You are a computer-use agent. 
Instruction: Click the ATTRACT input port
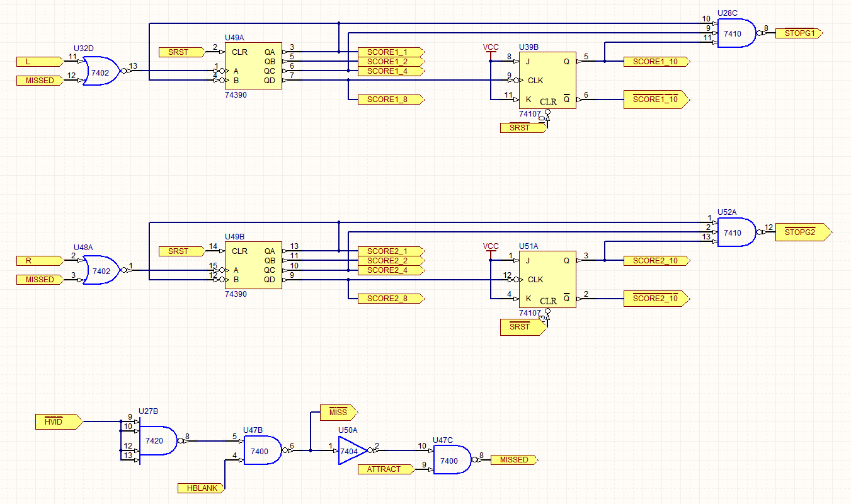tap(386, 469)
